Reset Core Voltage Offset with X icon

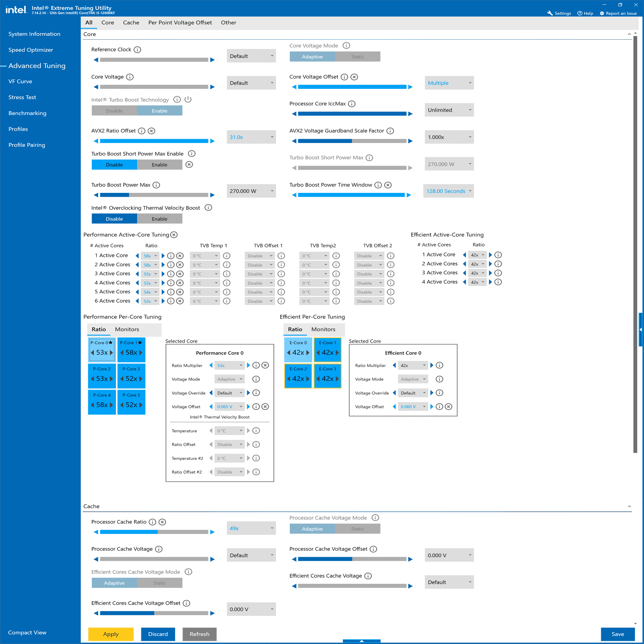click(354, 77)
